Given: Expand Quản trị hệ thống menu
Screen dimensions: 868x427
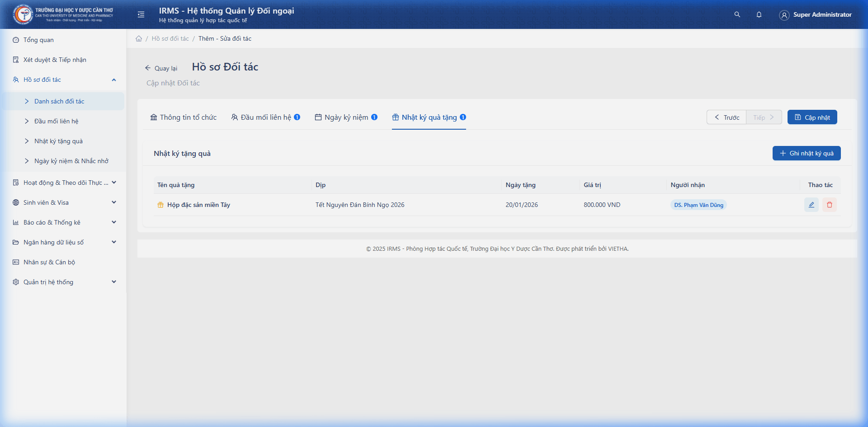Looking at the screenshot, I should click(113, 282).
